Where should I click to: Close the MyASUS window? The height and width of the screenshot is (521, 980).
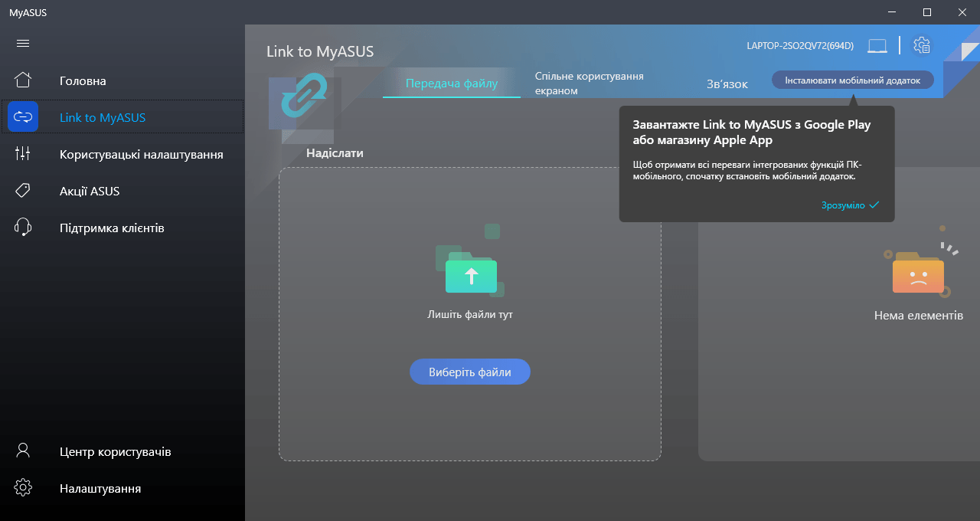point(962,11)
